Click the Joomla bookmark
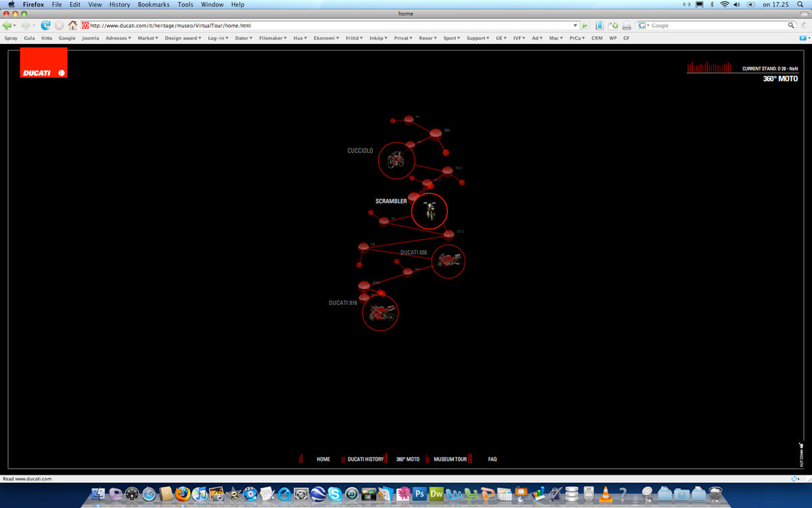812x508 pixels. 91,38
